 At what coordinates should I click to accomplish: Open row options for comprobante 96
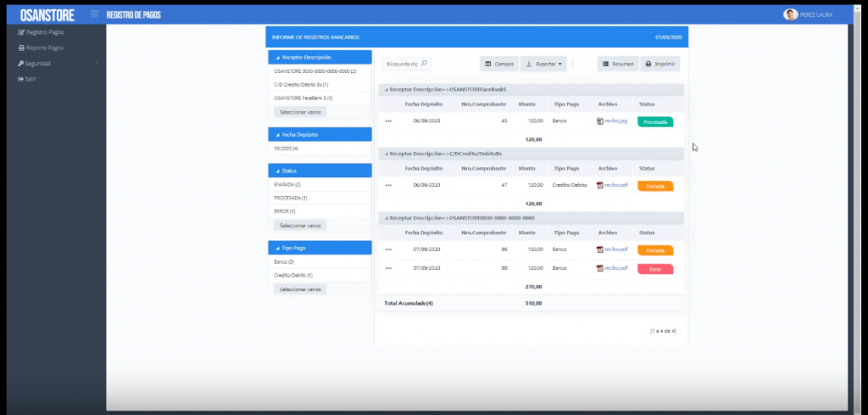pyautogui.click(x=388, y=250)
